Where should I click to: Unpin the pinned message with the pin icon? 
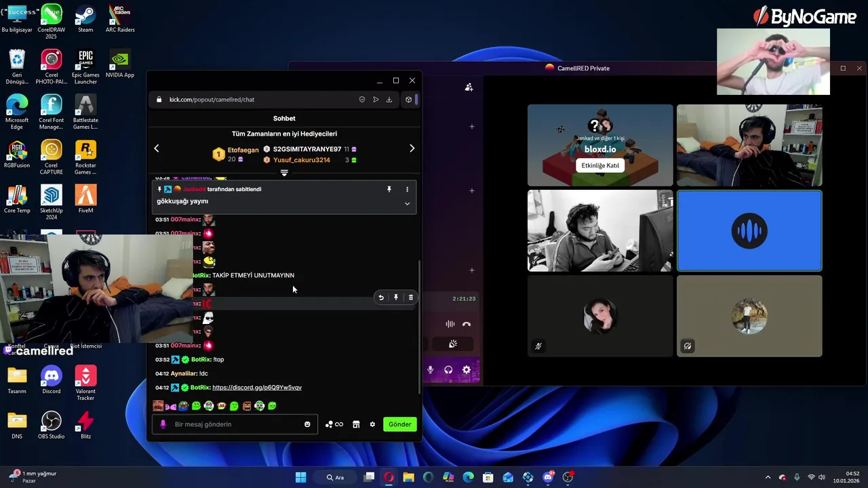(389, 189)
